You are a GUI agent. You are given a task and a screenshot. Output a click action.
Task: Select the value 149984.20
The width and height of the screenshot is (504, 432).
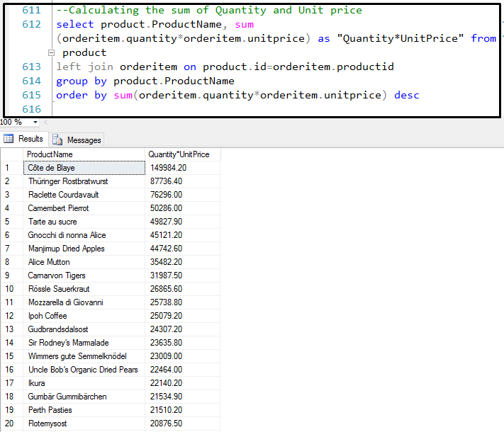[x=183, y=168]
